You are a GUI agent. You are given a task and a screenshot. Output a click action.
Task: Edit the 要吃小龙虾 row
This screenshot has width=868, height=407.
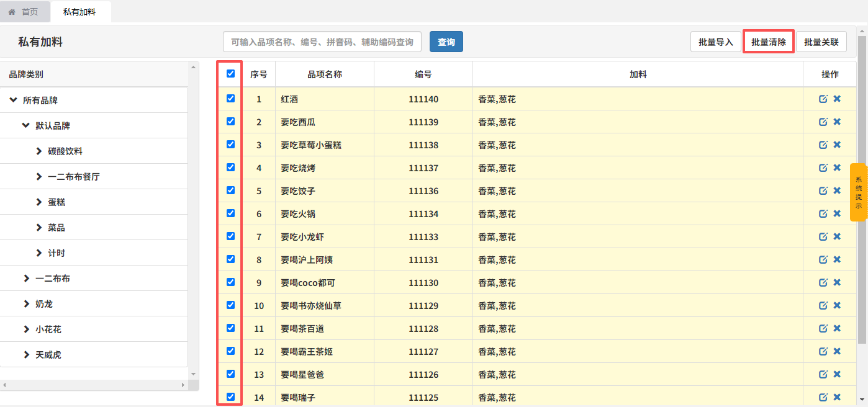click(823, 236)
